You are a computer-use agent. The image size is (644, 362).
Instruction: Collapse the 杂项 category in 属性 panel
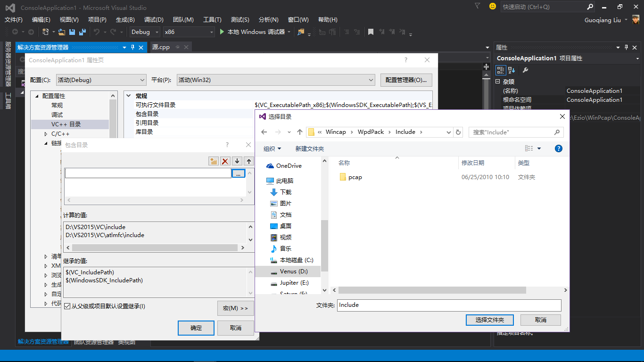498,82
